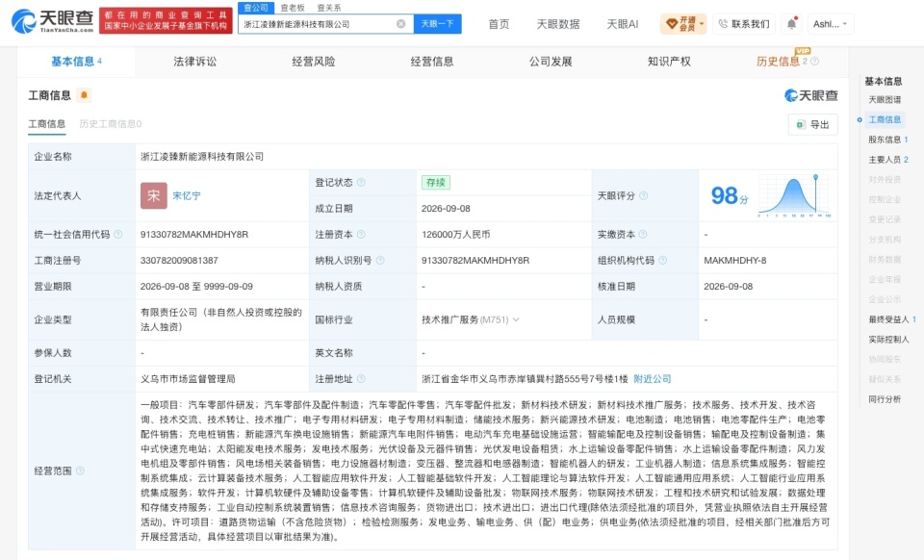Open the 天眼AI nav link
The image size is (924, 560).
[x=623, y=24]
